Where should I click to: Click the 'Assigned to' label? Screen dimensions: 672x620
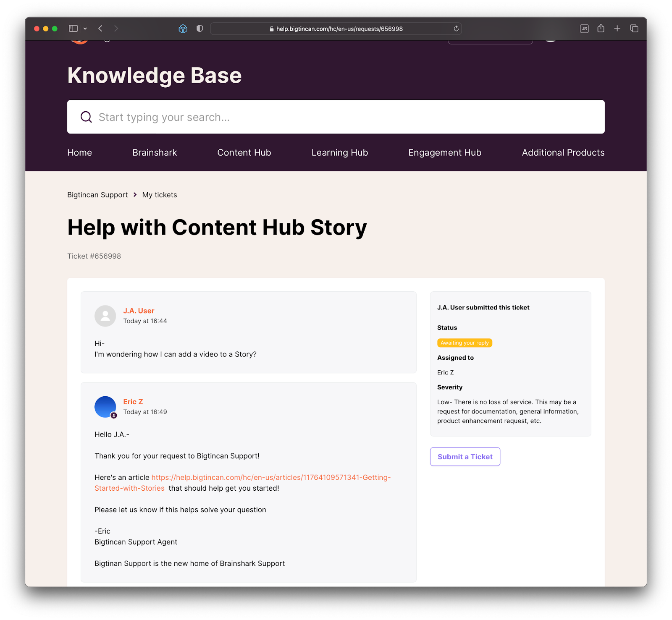(455, 358)
